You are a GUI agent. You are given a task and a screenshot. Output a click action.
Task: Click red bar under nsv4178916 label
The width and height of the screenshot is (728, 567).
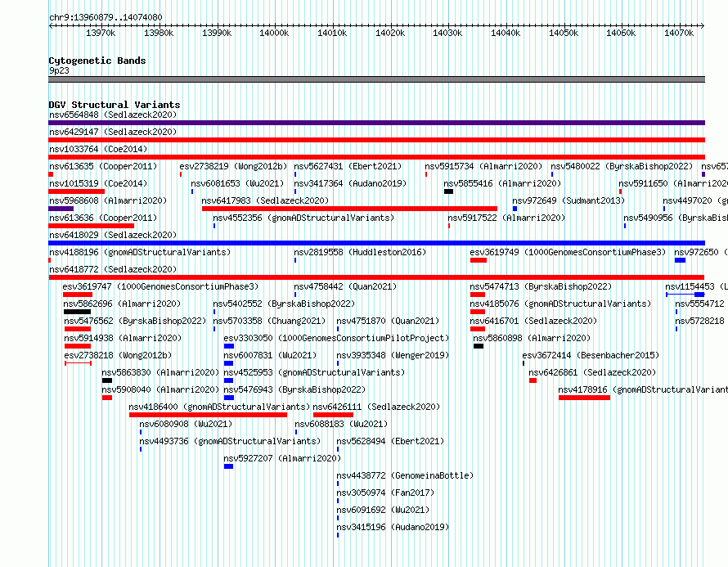pos(585,398)
